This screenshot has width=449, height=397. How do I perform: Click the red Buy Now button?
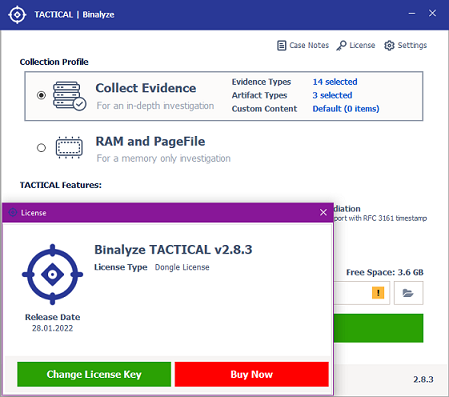coord(252,374)
